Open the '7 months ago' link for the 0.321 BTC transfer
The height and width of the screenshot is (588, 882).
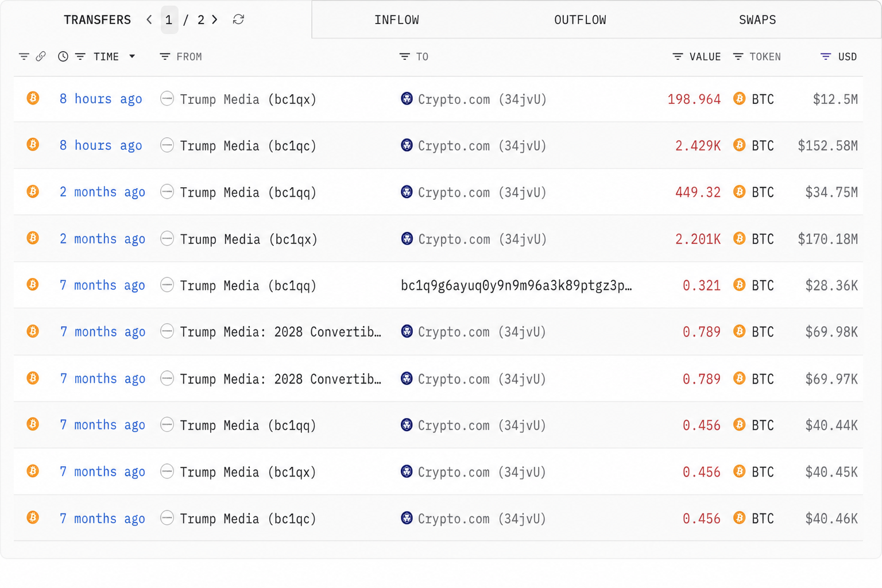tap(102, 285)
